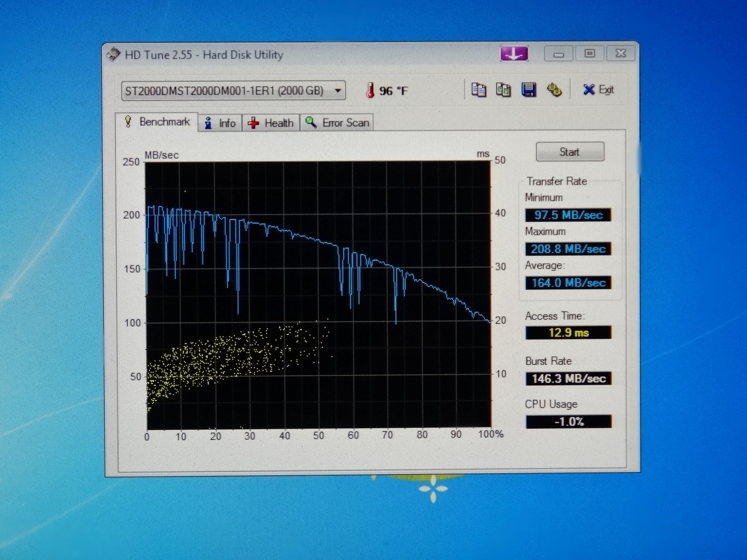
Task: Click the floppy disk save icon
Action: (x=529, y=90)
